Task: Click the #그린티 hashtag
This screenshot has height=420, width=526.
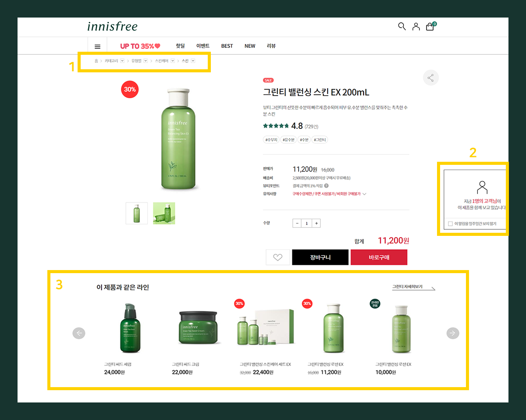Action: [320, 140]
